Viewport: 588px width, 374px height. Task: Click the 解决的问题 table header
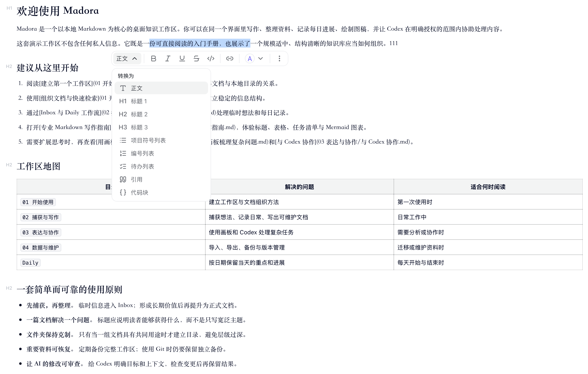coord(299,187)
